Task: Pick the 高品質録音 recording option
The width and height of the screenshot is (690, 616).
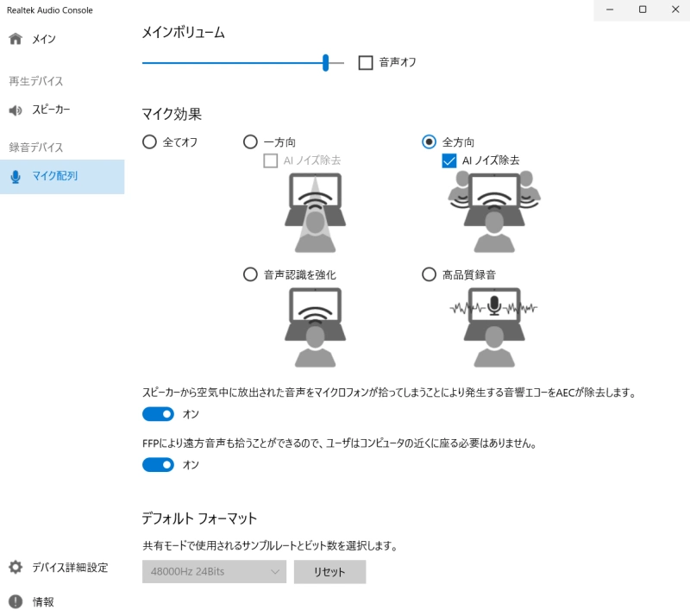Action: point(429,274)
